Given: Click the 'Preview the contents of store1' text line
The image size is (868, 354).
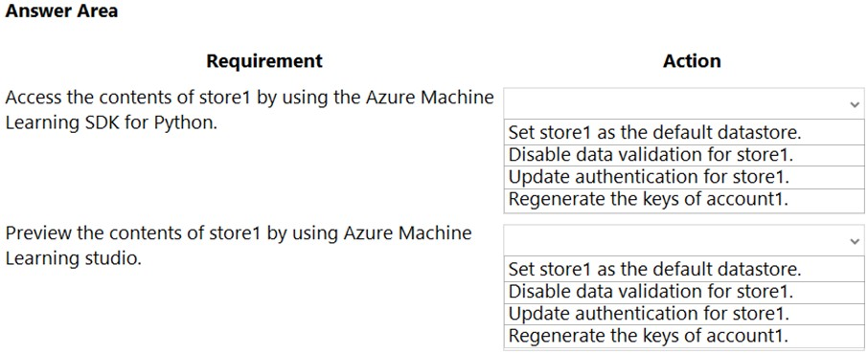Looking at the screenshot, I should [x=238, y=233].
